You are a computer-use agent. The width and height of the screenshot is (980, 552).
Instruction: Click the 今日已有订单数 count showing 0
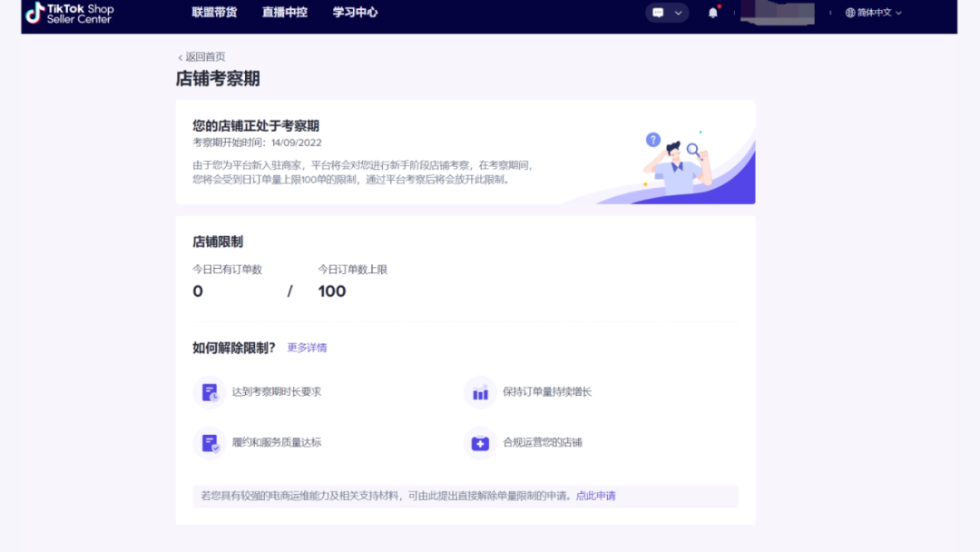pyautogui.click(x=197, y=291)
